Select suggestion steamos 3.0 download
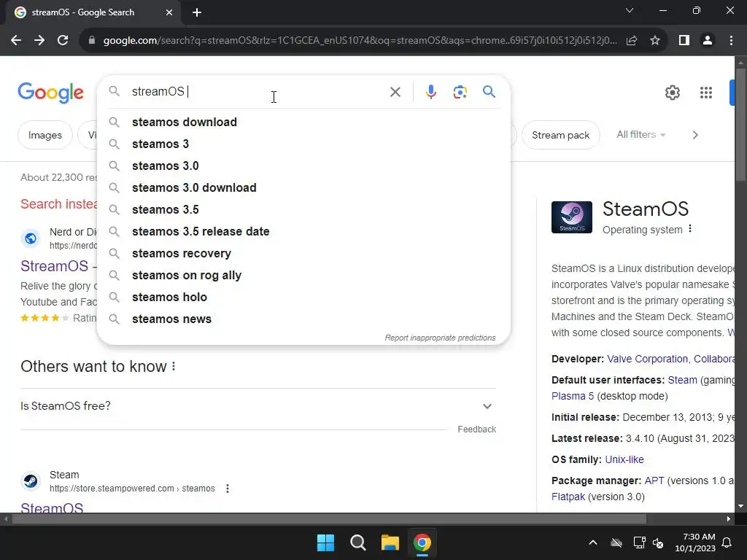This screenshot has width=747, height=560. point(303,187)
